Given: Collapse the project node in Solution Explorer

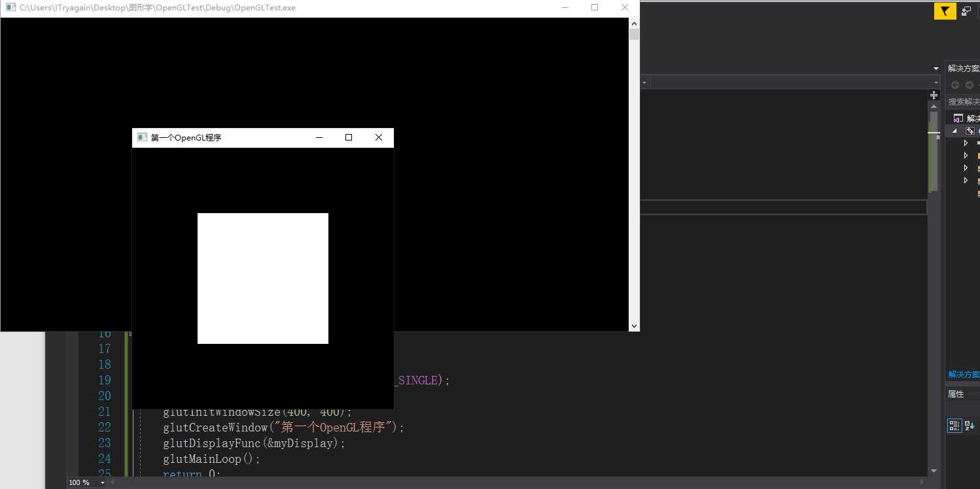Looking at the screenshot, I should [x=954, y=131].
